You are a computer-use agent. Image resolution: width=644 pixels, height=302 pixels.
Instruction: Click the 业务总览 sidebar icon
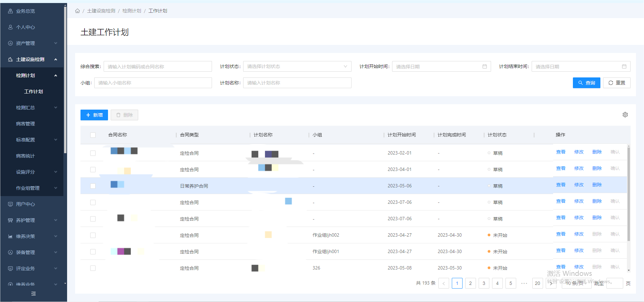click(10, 11)
